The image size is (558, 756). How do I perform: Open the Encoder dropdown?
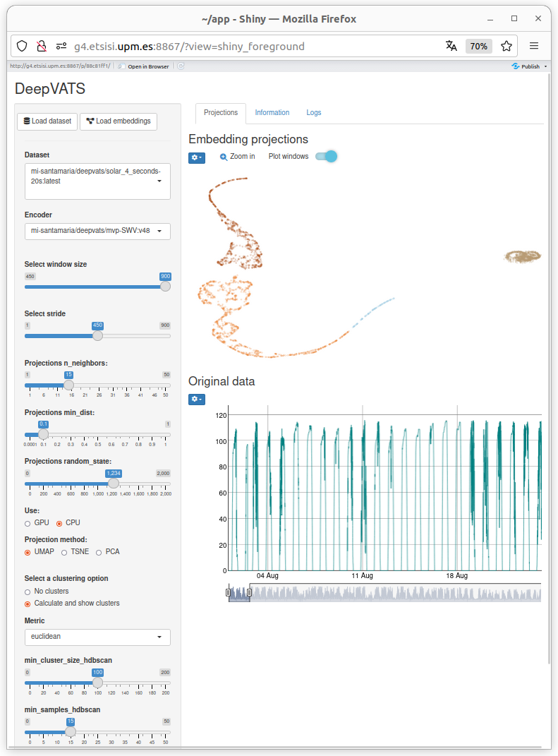pos(97,232)
